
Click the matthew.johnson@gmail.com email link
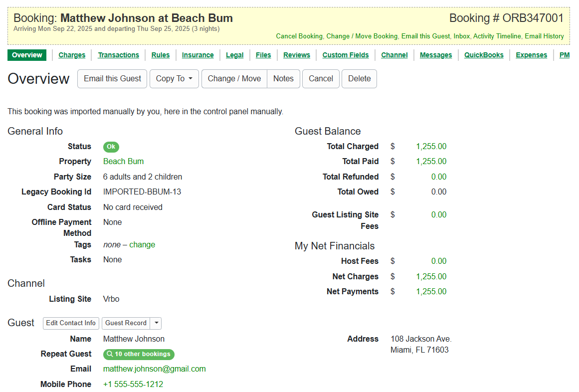tap(154, 369)
